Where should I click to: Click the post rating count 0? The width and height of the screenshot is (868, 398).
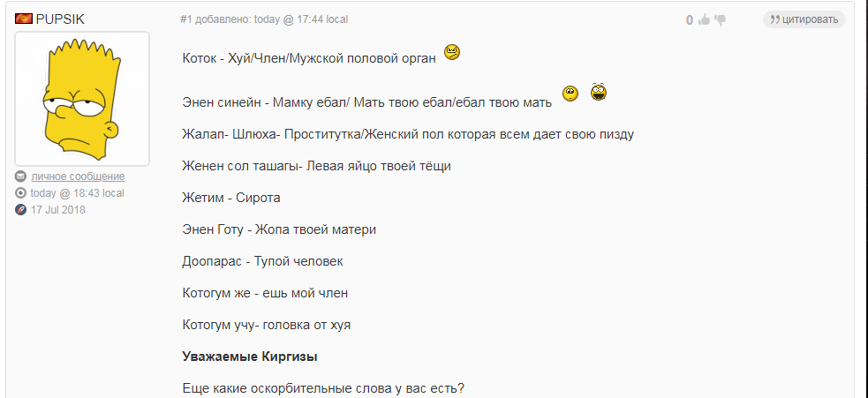[x=689, y=19]
